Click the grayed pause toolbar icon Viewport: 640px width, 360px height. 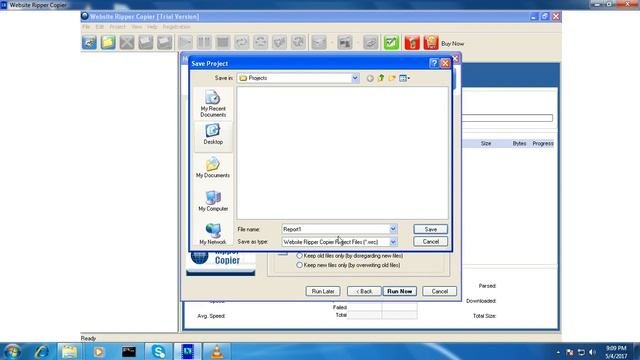pos(204,42)
